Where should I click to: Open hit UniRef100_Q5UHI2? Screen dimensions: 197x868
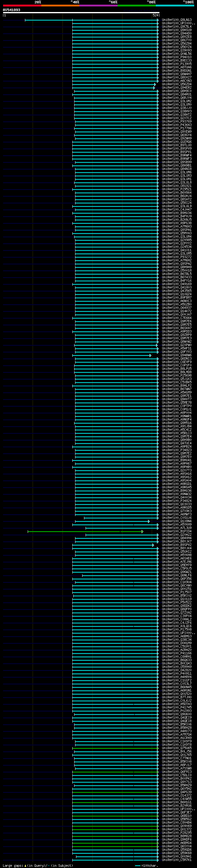tap(176, 551)
